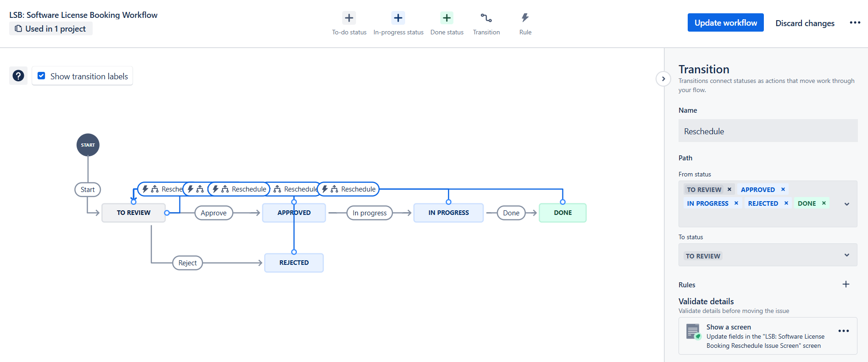The height and width of the screenshot is (362, 868).
Task: Open the help question mark
Action: [x=18, y=76]
